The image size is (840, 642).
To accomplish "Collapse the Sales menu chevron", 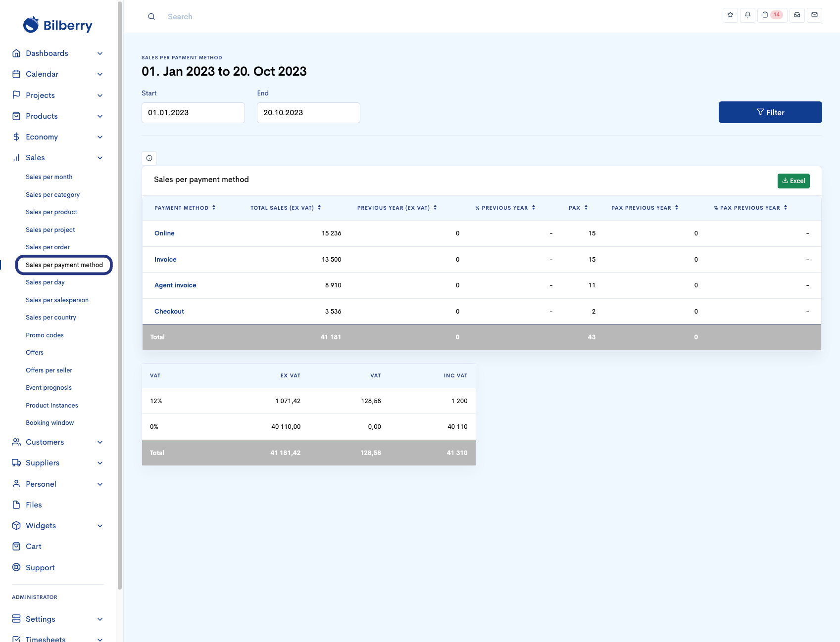I will coord(100,158).
